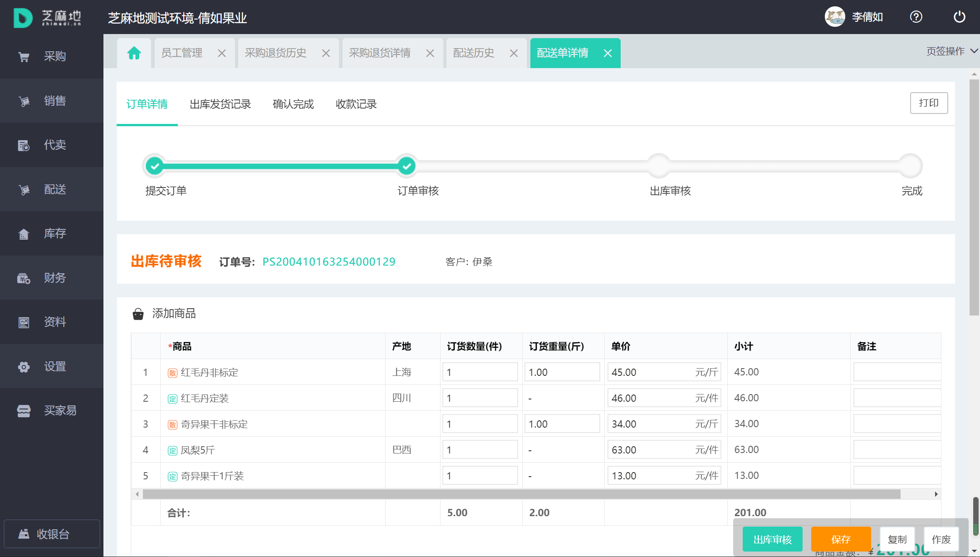This screenshot has width=980, height=557.
Task: Click the 201.00 subtotal total
Action: coord(750,513)
